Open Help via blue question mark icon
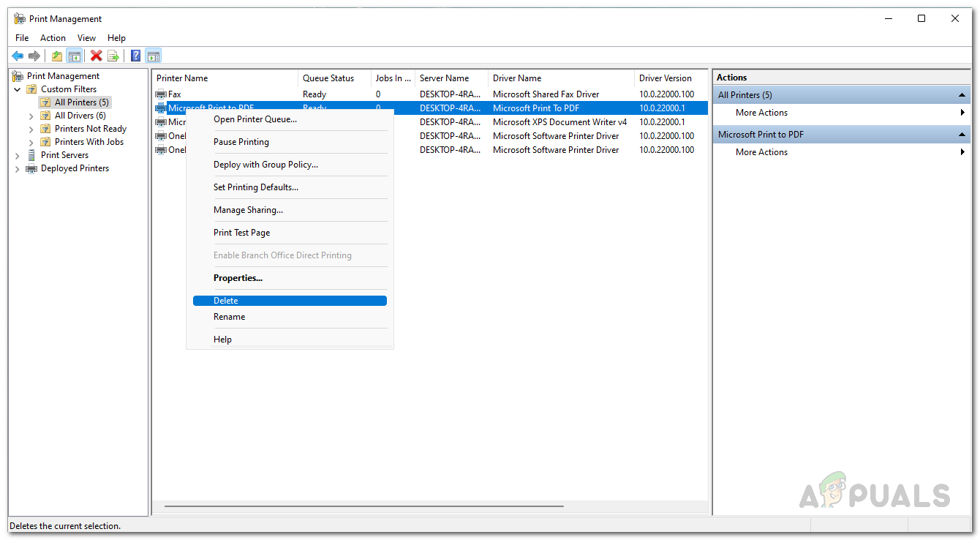Image resolution: width=980 pixels, height=540 pixels. point(135,56)
